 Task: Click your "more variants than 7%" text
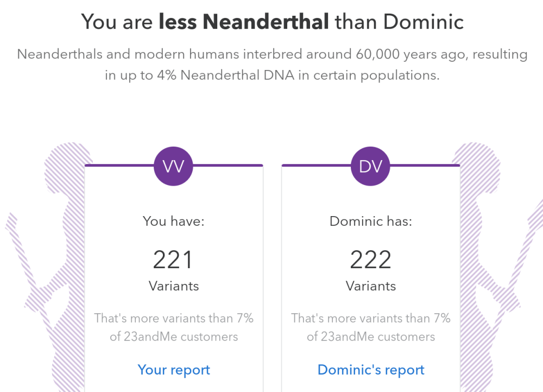pos(174,327)
